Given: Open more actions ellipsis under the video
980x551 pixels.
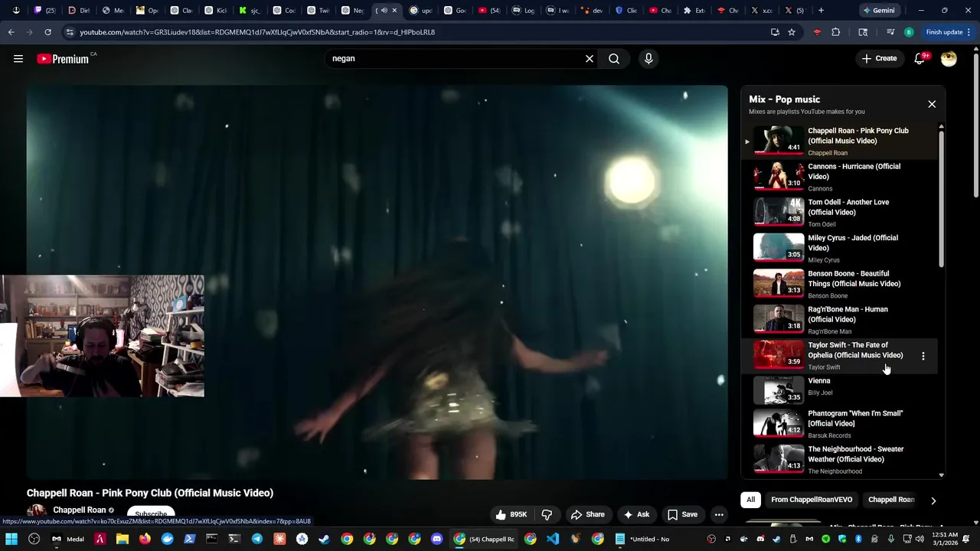Looking at the screenshot, I should click(x=719, y=514).
